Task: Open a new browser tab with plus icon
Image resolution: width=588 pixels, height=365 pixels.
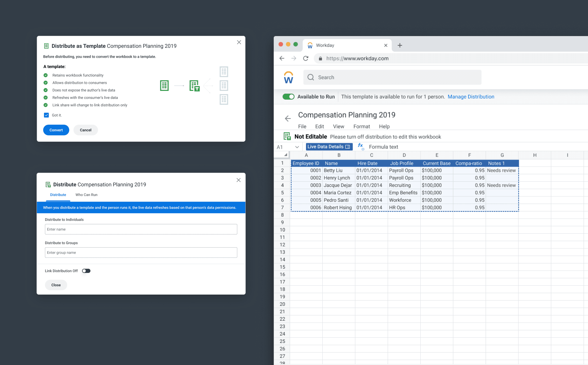Action: (400, 45)
